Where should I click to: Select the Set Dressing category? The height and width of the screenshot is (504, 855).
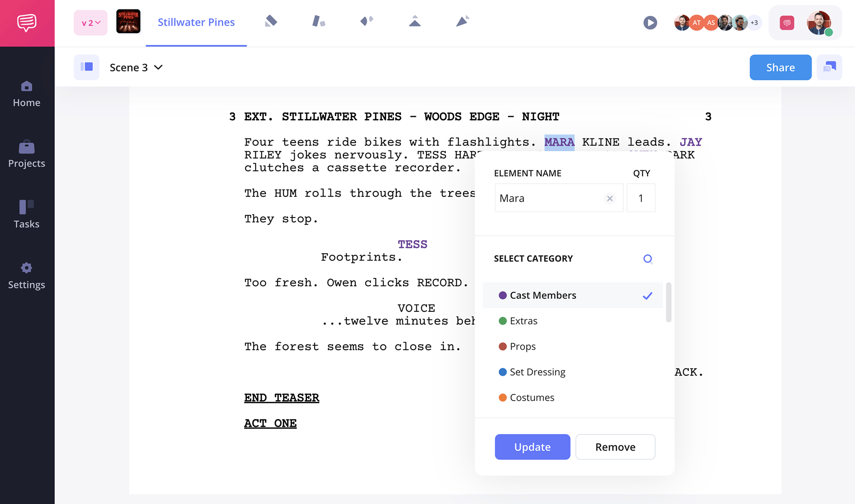click(573, 372)
